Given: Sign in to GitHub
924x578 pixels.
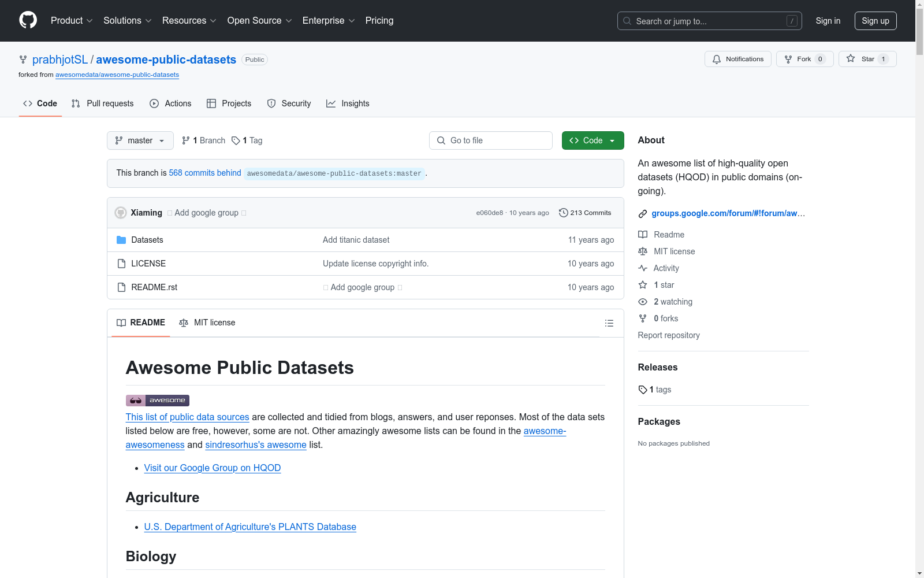Looking at the screenshot, I should point(828,21).
